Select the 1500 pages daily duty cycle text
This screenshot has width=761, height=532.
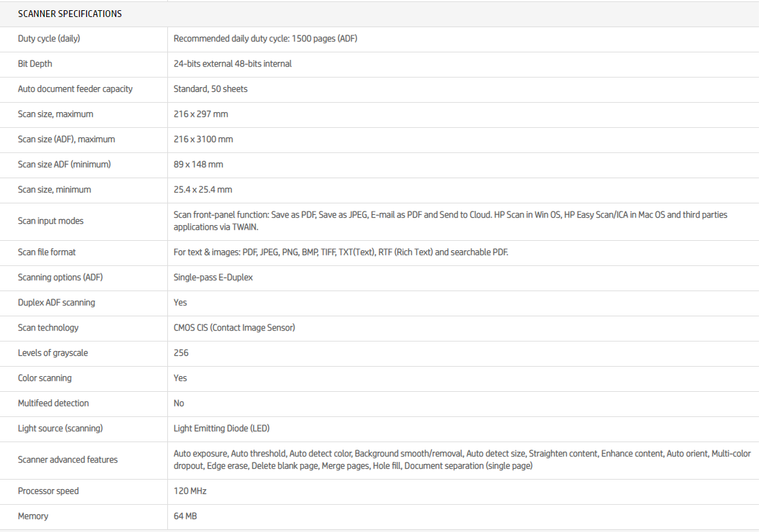[x=265, y=39]
